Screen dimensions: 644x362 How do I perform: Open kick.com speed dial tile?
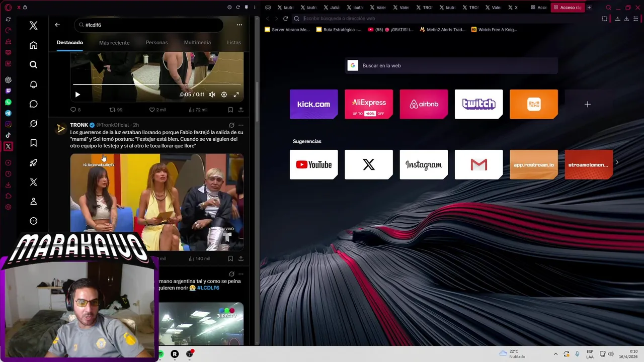(x=313, y=104)
